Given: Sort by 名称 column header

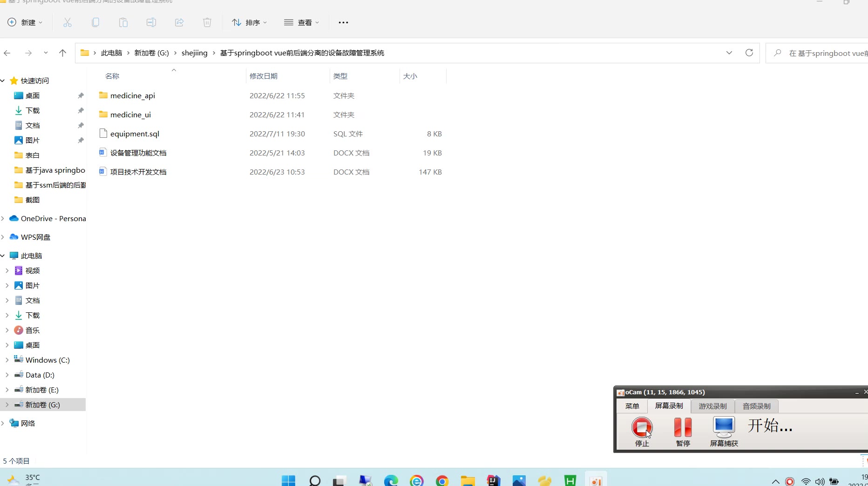Looking at the screenshot, I should pyautogui.click(x=112, y=76).
